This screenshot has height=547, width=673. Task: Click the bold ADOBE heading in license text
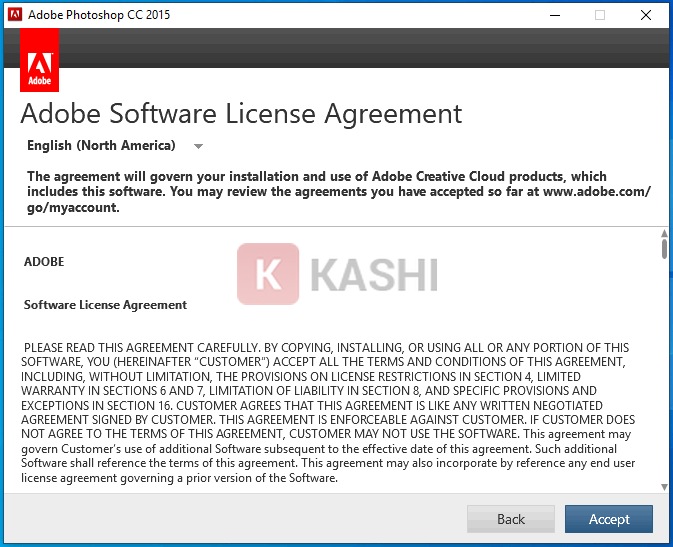click(44, 262)
